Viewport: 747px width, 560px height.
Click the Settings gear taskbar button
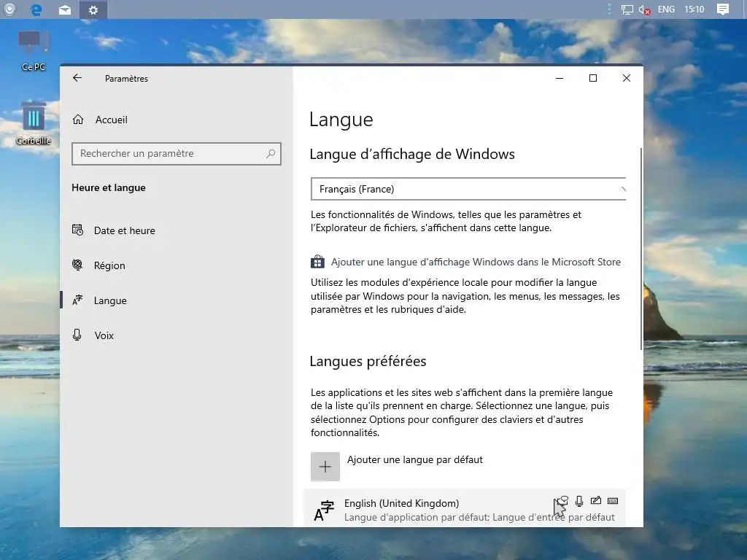coord(93,9)
